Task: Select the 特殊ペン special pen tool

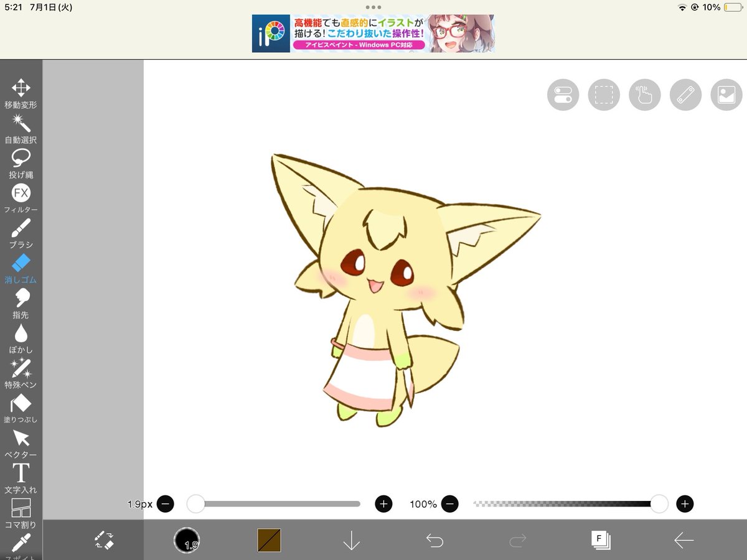Action: point(21,373)
